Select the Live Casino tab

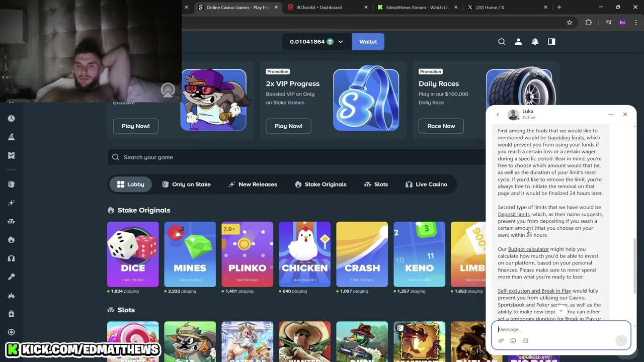pyautogui.click(x=426, y=185)
